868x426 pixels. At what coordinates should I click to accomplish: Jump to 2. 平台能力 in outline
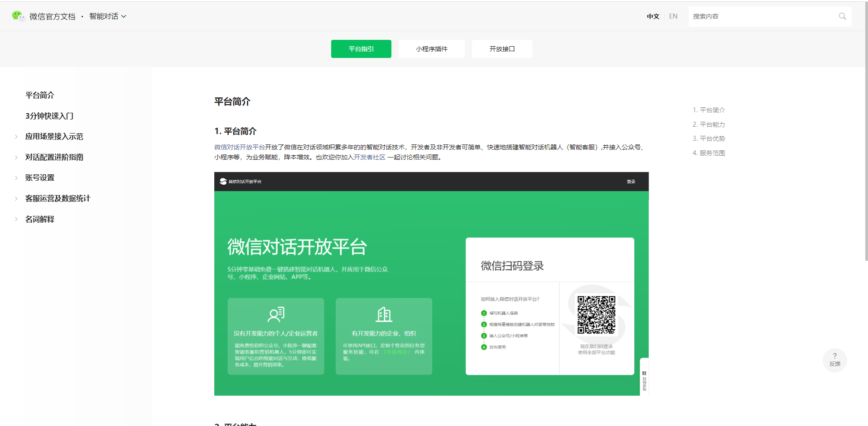click(709, 124)
